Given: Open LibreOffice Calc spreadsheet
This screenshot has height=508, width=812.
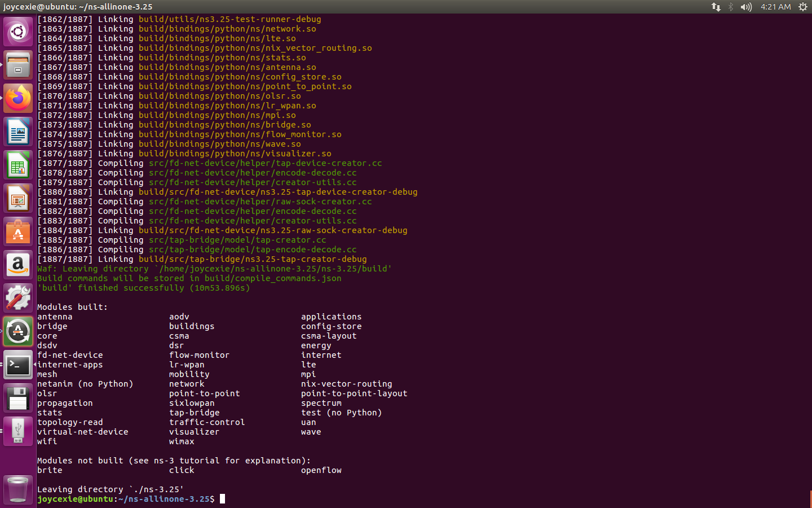Looking at the screenshot, I should 18,165.
